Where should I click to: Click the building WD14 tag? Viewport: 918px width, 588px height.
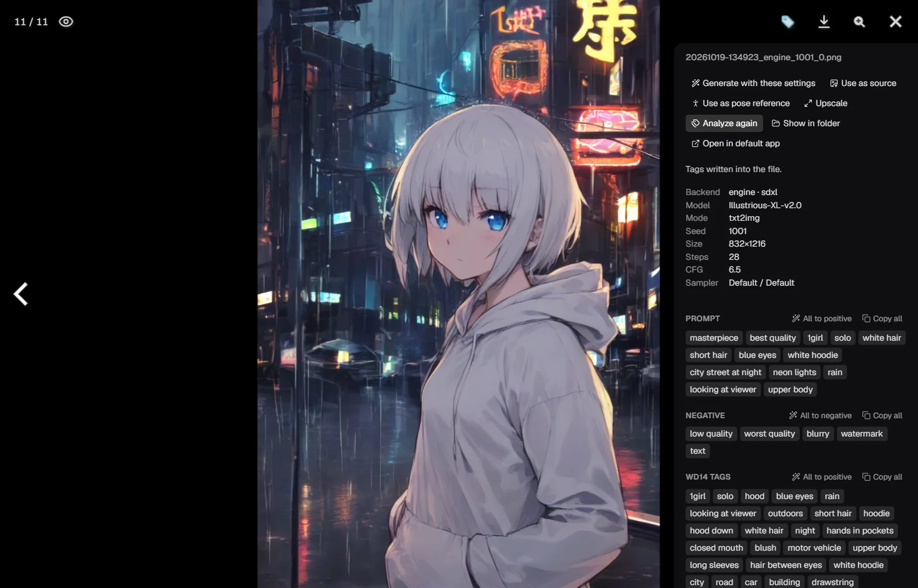point(784,582)
